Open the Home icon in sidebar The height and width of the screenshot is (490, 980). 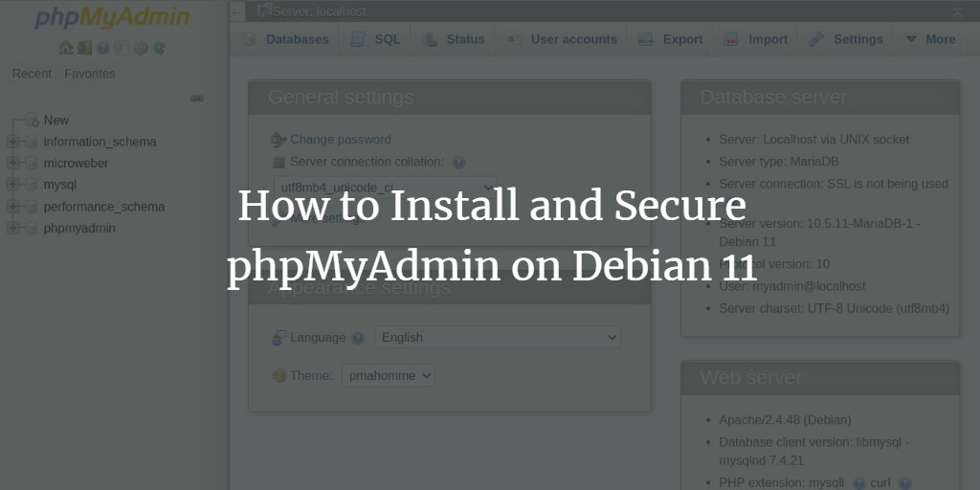pos(65,48)
